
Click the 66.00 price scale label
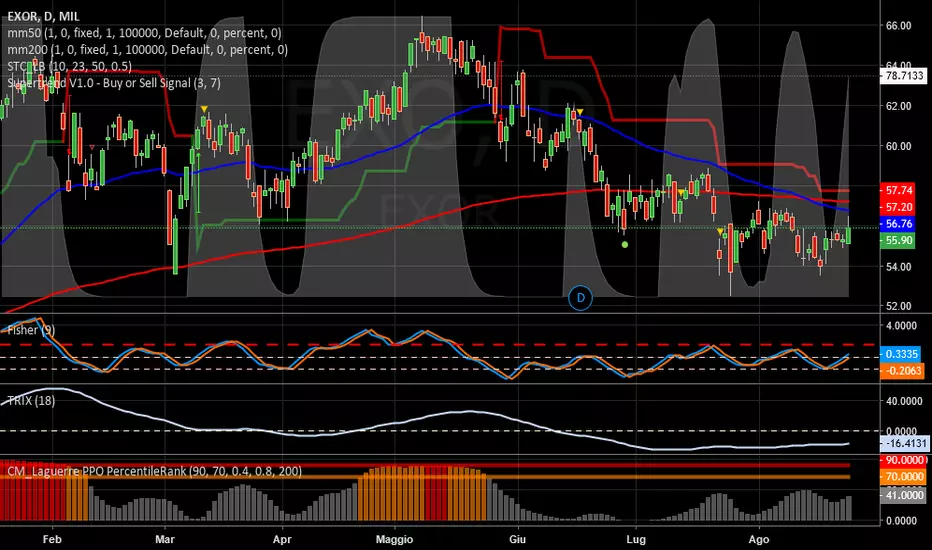[x=898, y=26]
